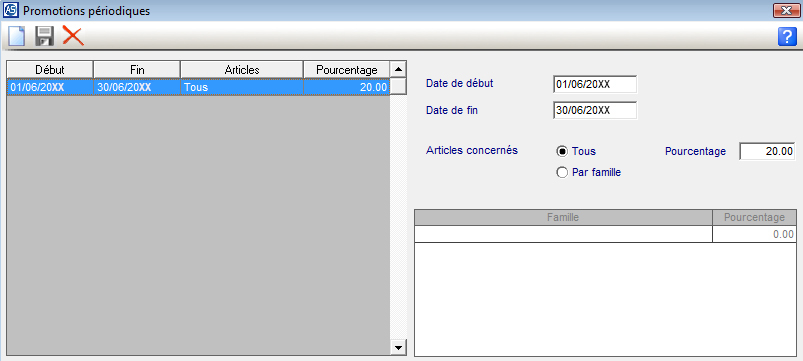Click the promotions list scroll up arrow
Image resolution: width=803 pixels, height=361 pixels.
click(x=398, y=69)
